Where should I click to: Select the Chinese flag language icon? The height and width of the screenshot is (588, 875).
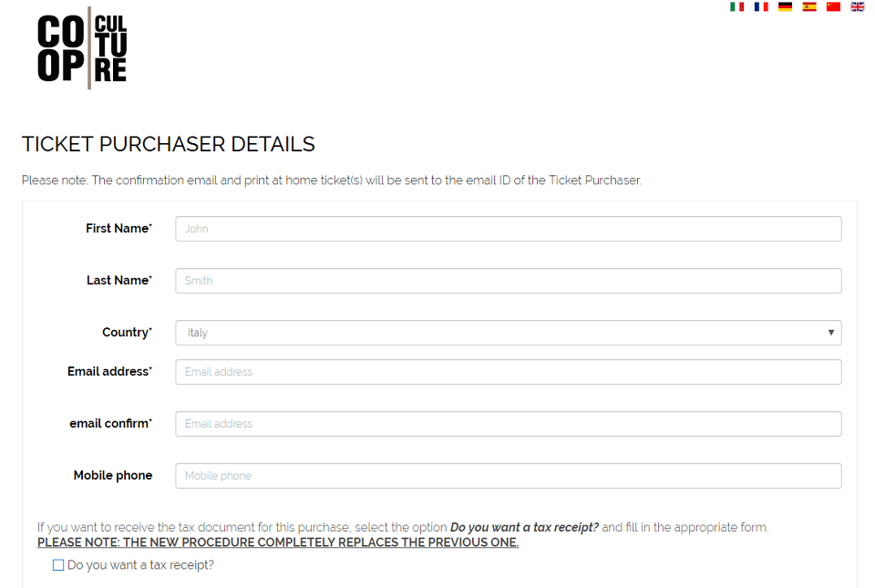833,6
